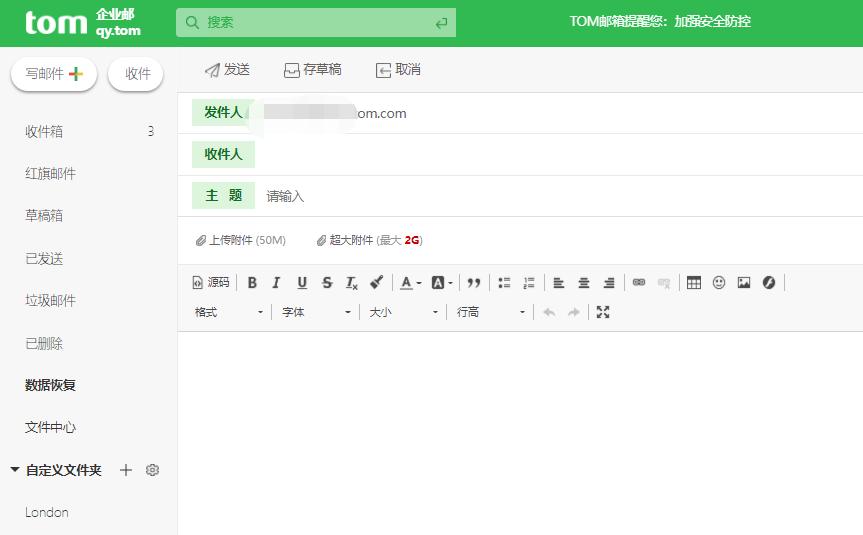Click the remove format icon

[x=352, y=282]
